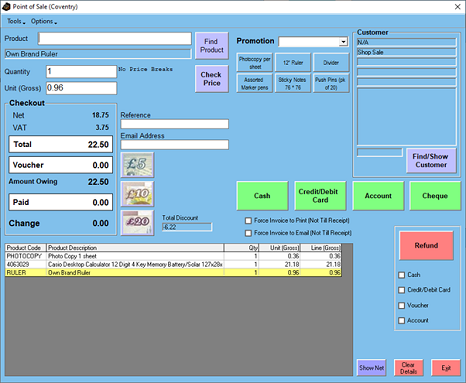Select Photocopy per sheet quick button
The width and height of the screenshot is (466, 383).
(255, 63)
